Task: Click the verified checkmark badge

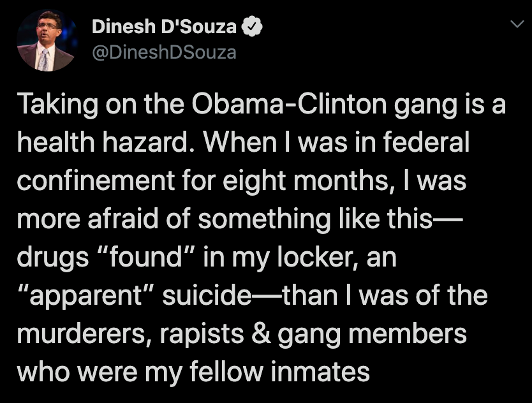Action: point(252,26)
